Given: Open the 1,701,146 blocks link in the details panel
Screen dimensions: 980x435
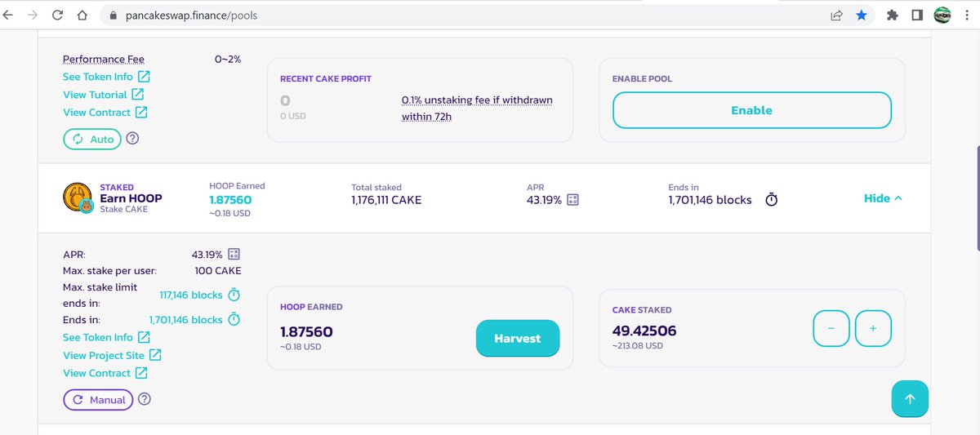Looking at the screenshot, I should [185, 320].
